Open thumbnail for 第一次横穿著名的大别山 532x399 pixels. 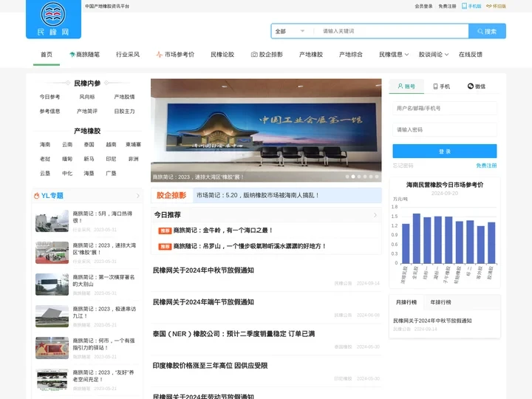[x=52, y=284]
